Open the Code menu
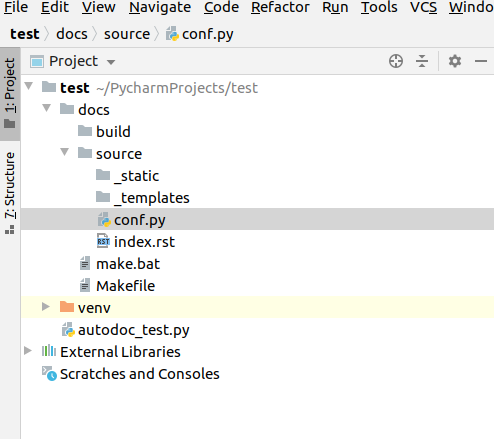Screen dimensions: 494x439 point(221,7)
